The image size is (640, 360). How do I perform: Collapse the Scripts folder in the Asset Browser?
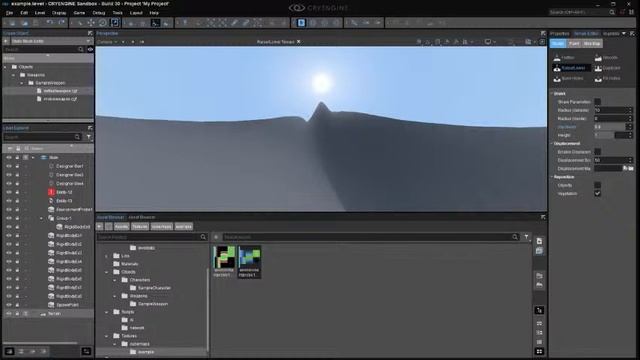pyautogui.click(x=107, y=312)
